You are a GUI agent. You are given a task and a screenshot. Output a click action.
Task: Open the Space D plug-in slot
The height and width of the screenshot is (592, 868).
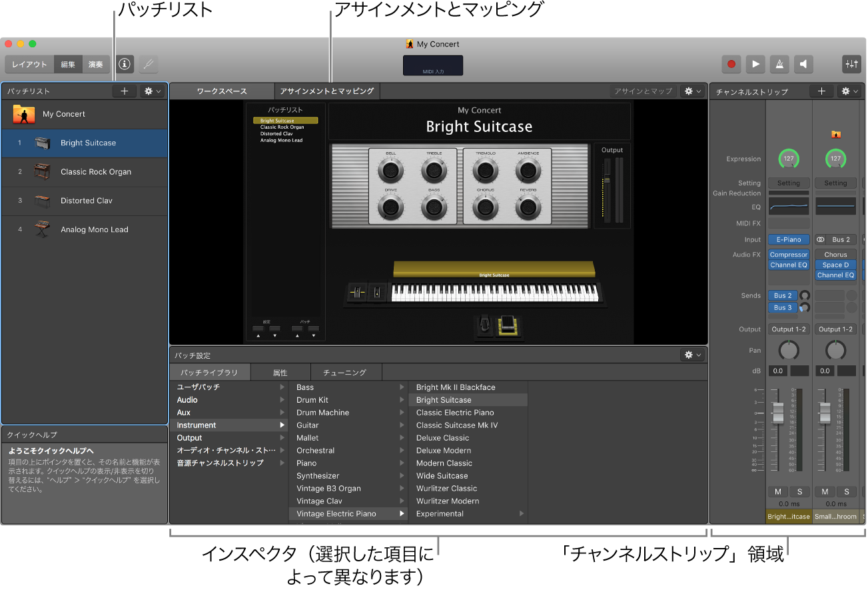pos(835,265)
